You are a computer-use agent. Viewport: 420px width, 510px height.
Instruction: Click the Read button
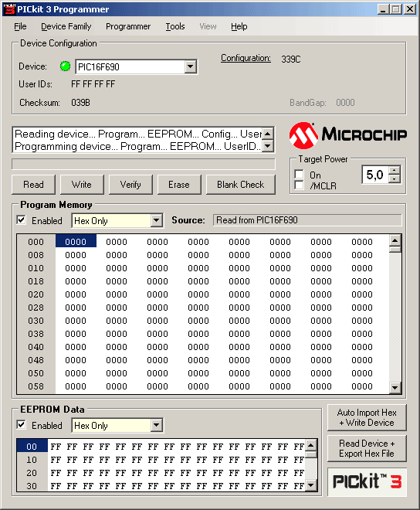33,185
